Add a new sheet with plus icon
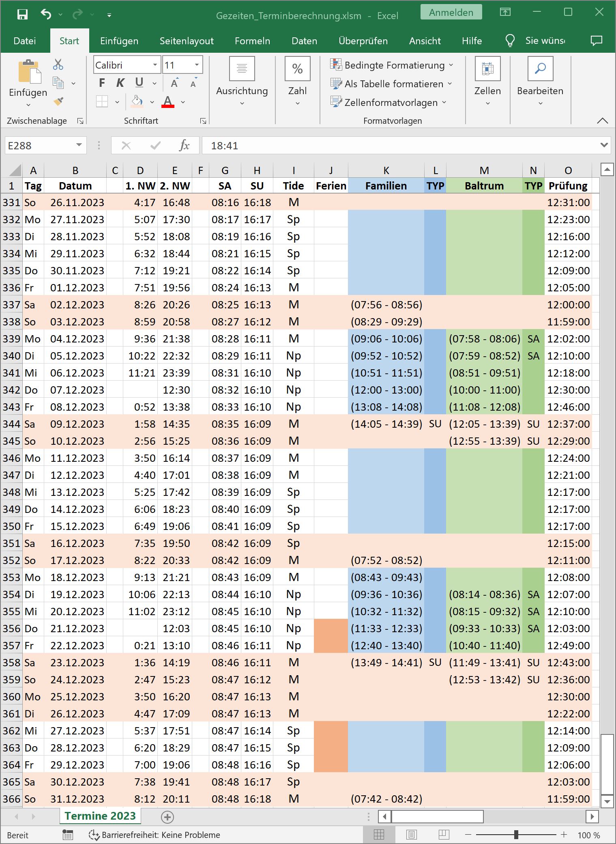Image resolution: width=616 pixels, height=844 pixels. [167, 816]
